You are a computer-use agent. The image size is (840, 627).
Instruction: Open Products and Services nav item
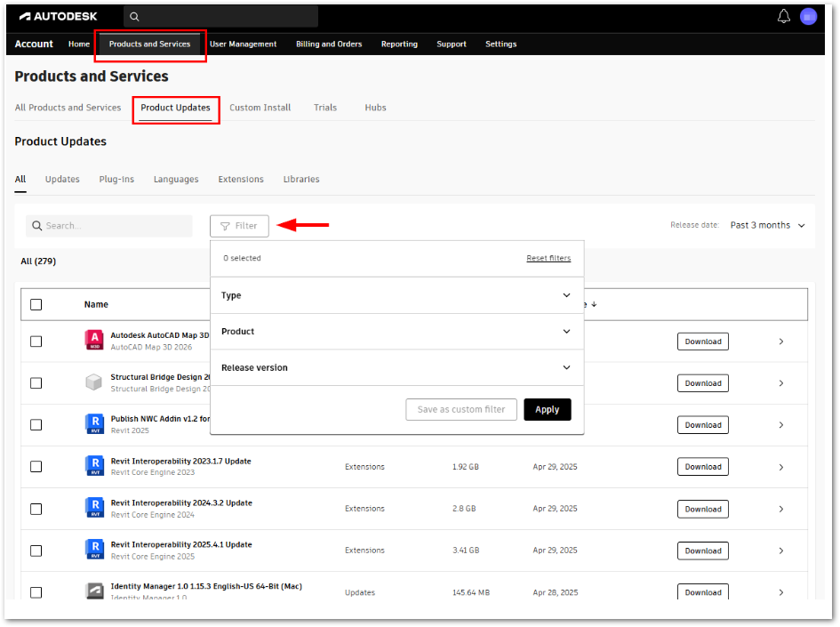tap(149, 44)
